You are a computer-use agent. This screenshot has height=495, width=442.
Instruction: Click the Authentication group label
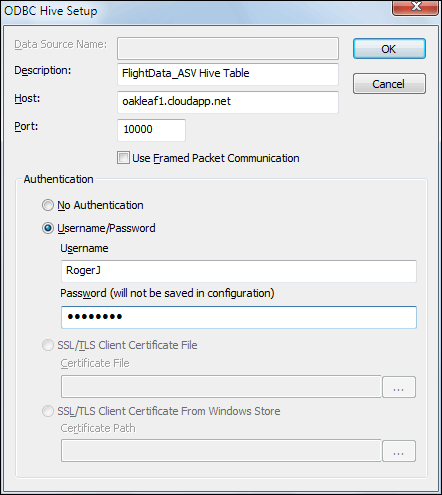coord(58,179)
